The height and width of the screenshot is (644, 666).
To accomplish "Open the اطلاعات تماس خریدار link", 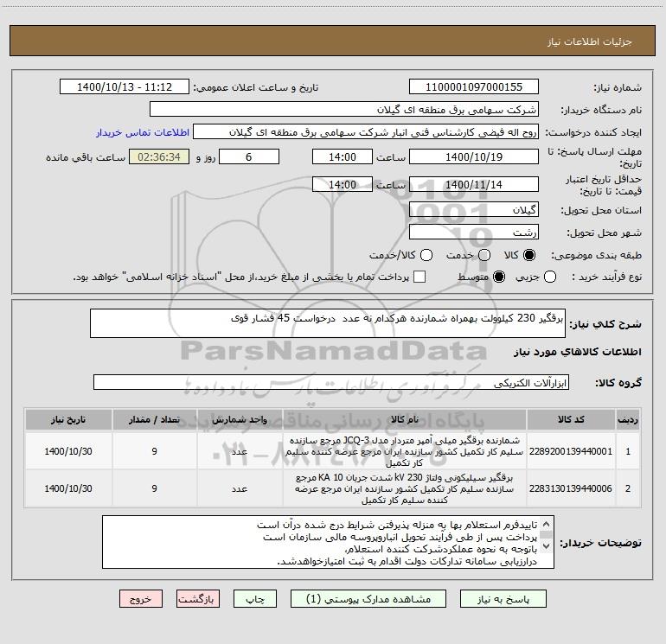I will 143,132.
